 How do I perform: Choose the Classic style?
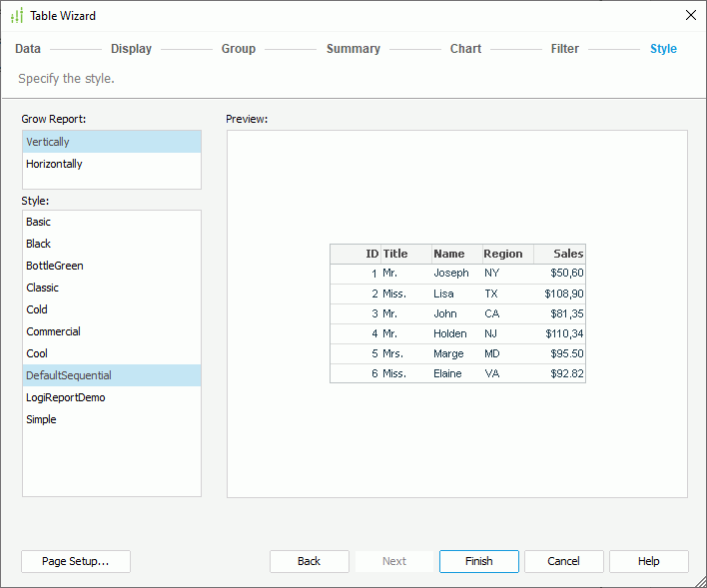(43, 288)
